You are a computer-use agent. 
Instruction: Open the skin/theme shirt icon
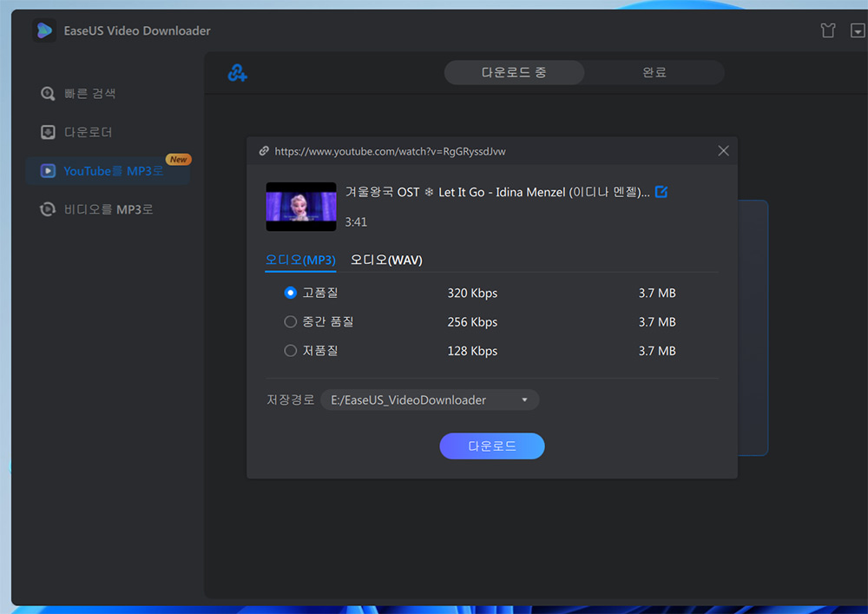[827, 30]
